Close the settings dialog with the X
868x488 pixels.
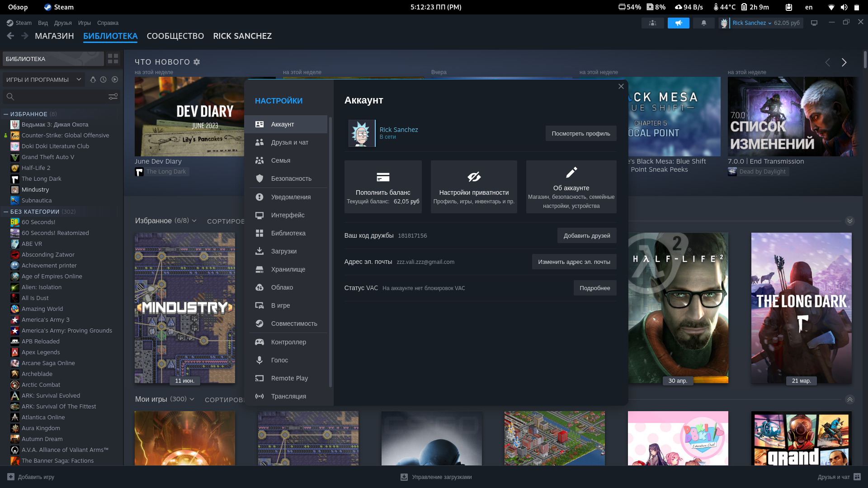pyautogui.click(x=621, y=86)
